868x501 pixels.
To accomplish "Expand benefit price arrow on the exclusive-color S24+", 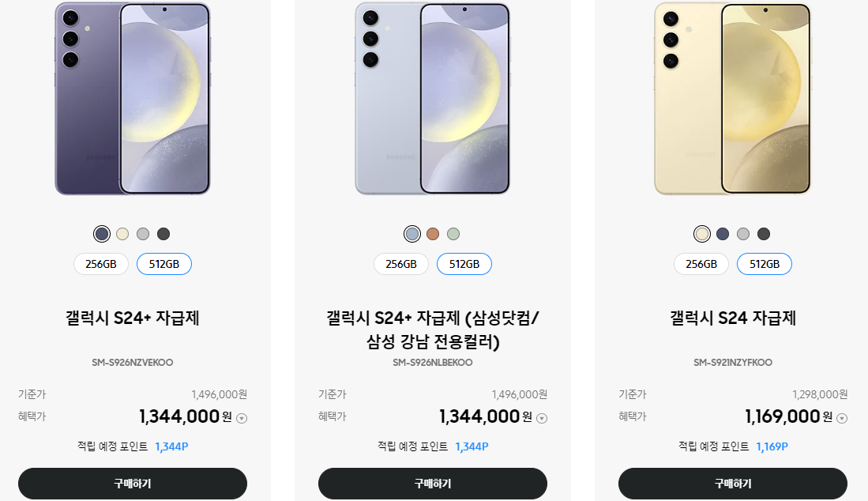I will (x=542, y=419).
